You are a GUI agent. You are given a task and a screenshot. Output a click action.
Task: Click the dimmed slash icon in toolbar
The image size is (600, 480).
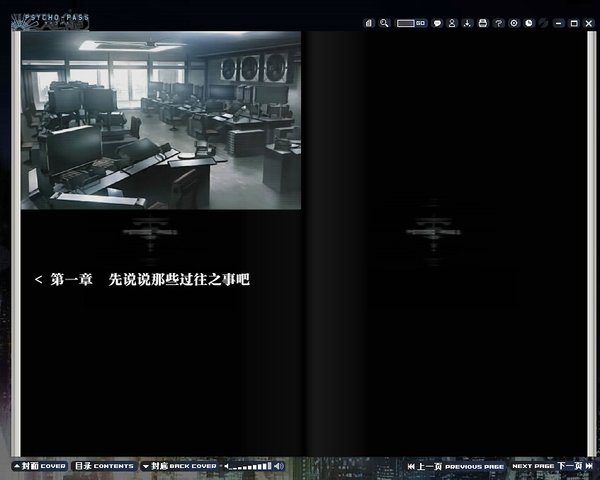pyautogui.click(x=543, y=23)
